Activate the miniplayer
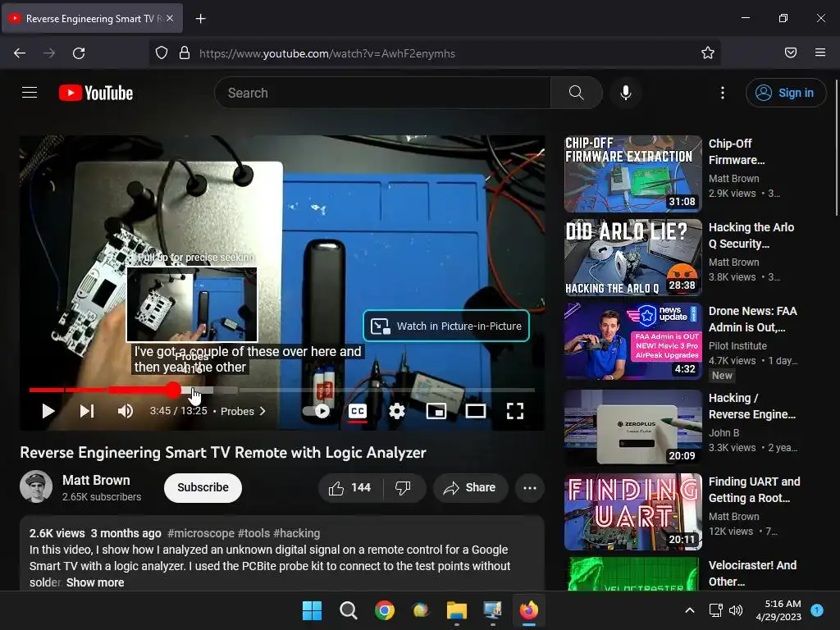840x630 pixels. coord(436,411)
